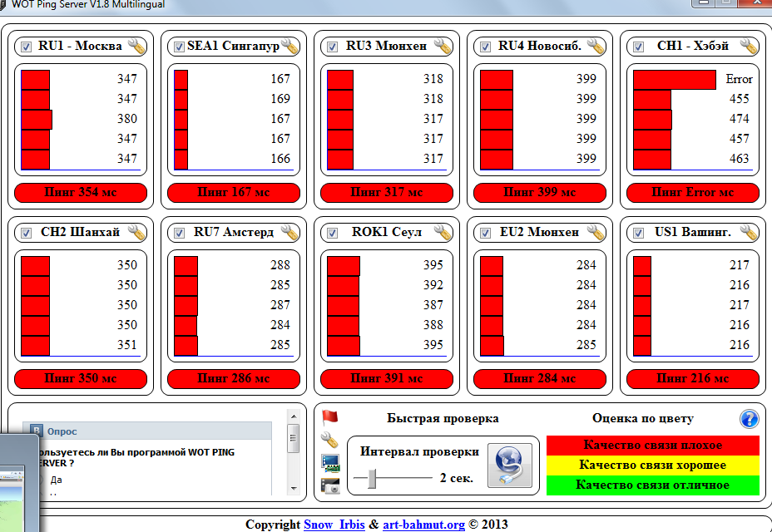
Task: Click the wrench icon below the flag
Action: (330, 440)
